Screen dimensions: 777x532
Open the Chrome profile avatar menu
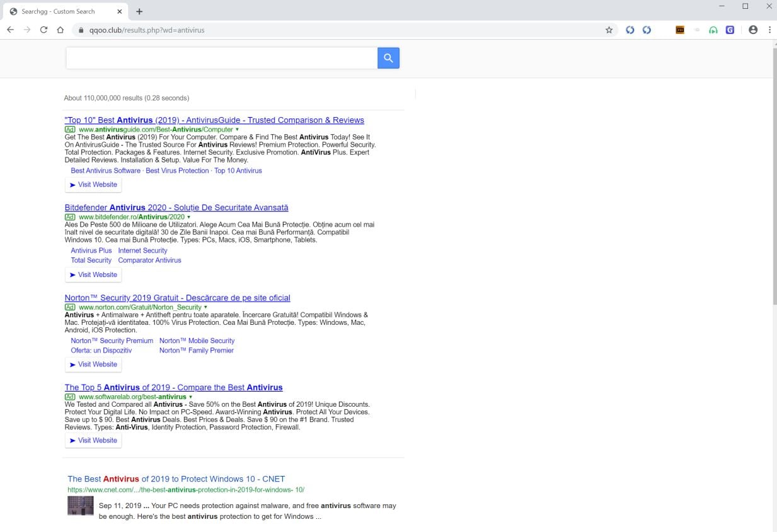point(752,30)
